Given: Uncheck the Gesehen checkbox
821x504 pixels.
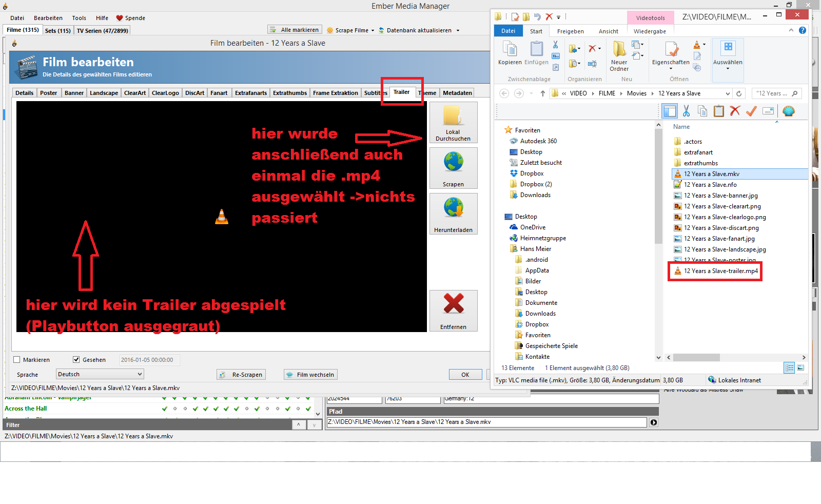Looking at the screenshot, I should pyautogui.click(x=76, y=360).
